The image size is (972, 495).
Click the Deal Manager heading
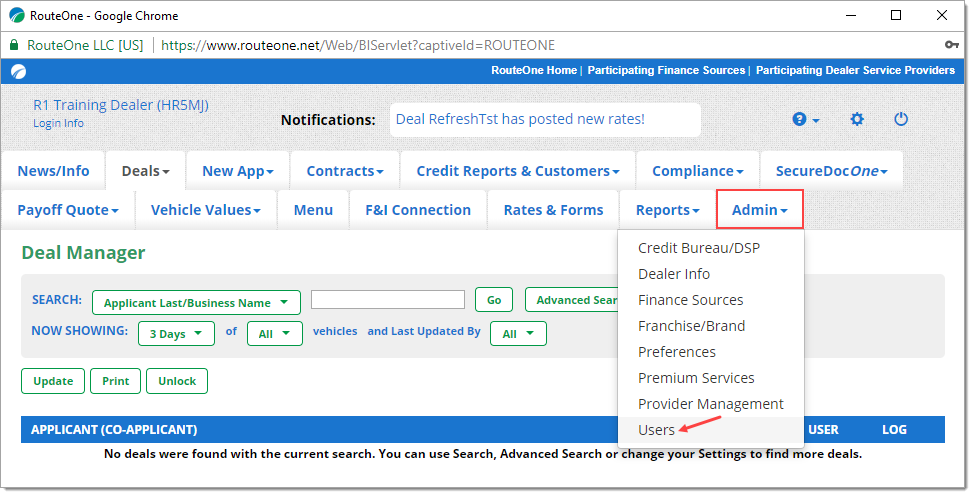tap(83, 253)
